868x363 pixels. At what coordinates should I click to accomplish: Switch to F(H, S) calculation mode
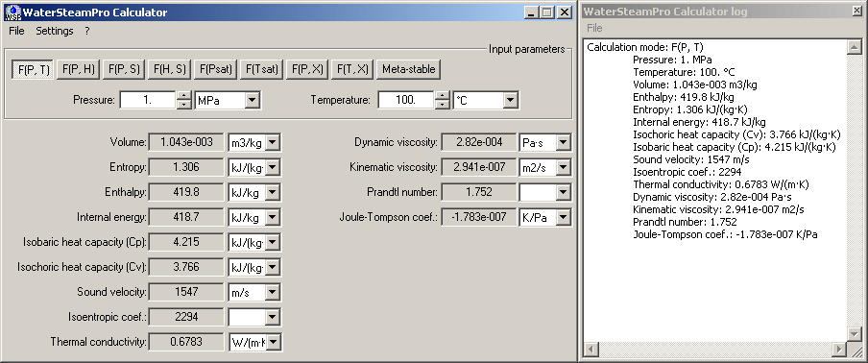pyautogui.click(x=169, y=70)
